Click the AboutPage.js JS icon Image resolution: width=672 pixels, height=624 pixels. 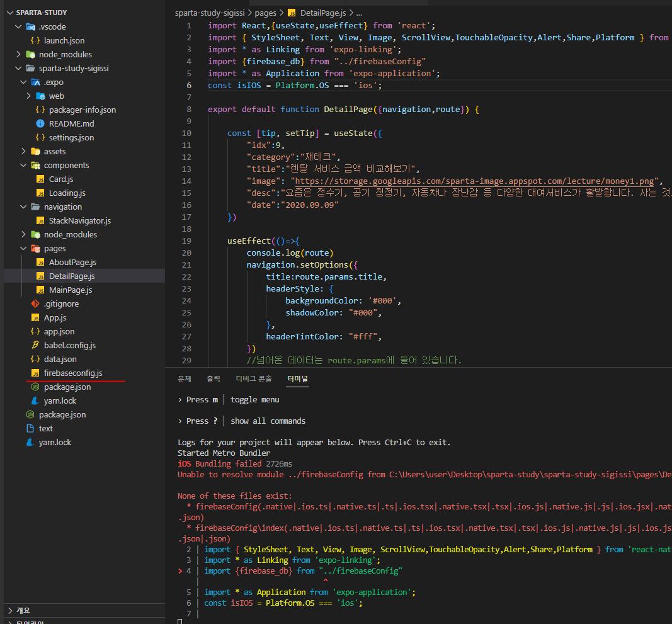tap(40, 263)
